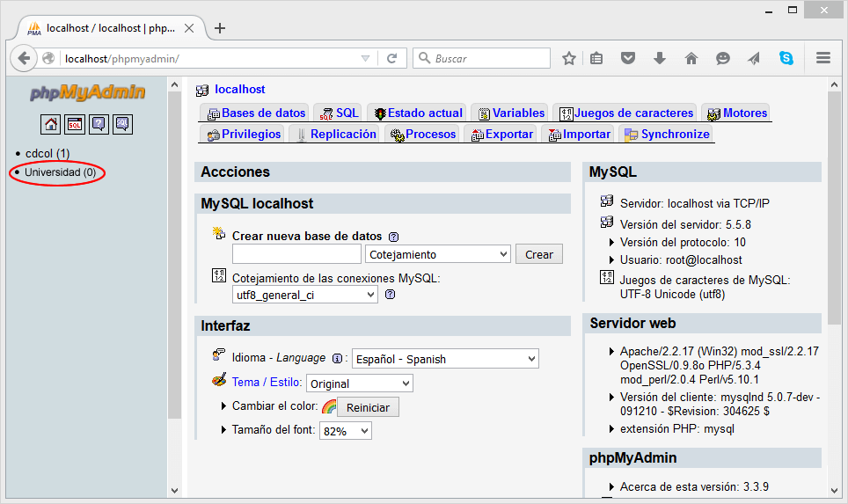848x504 pixels.
Task: Open the Bases de datos tab
Action: point(256,113)
